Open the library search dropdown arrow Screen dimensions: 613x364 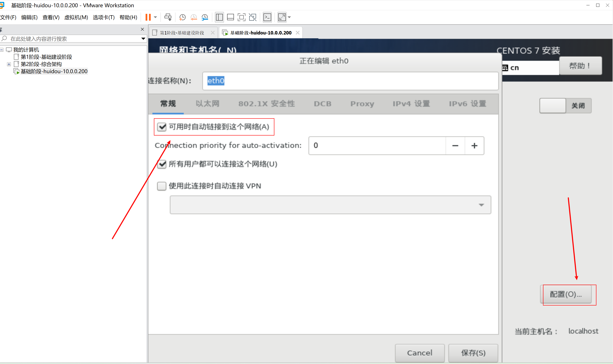pos(143,39)
